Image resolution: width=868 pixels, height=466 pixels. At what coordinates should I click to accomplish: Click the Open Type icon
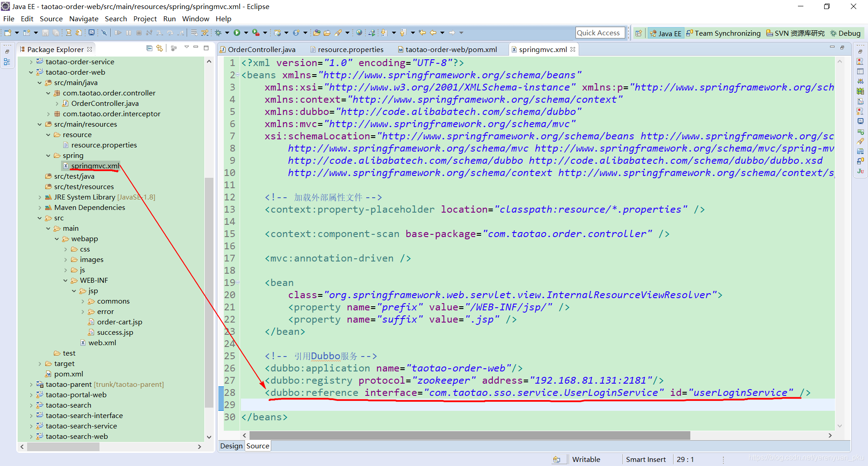316,33
